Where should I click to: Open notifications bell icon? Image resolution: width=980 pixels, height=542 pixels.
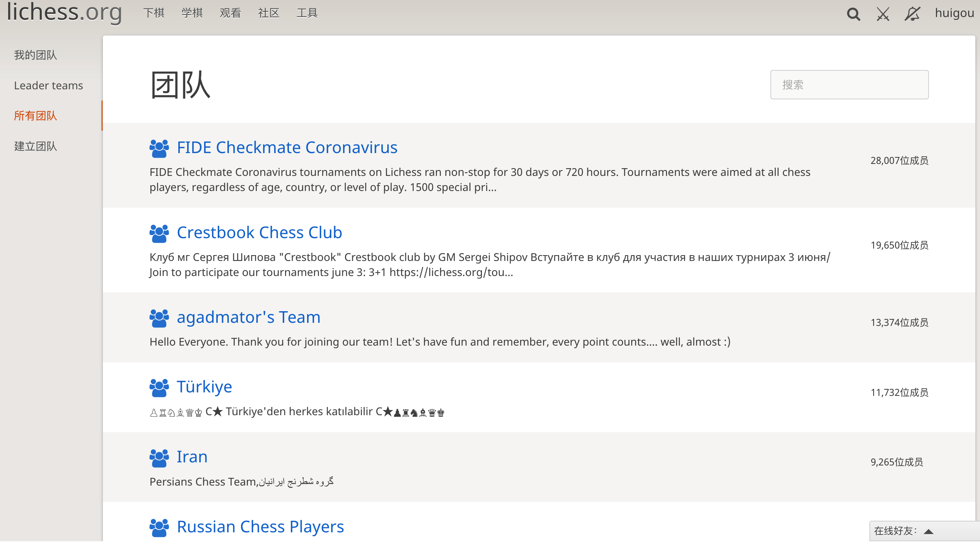coord(912,14)
